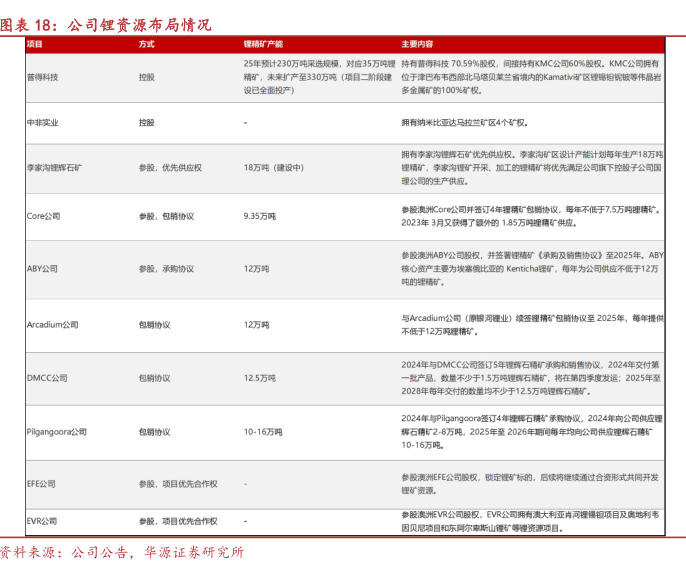Select the 10-16万吨 capacity value
Viewport: 686px width, 585px height.
click(263, 432)
